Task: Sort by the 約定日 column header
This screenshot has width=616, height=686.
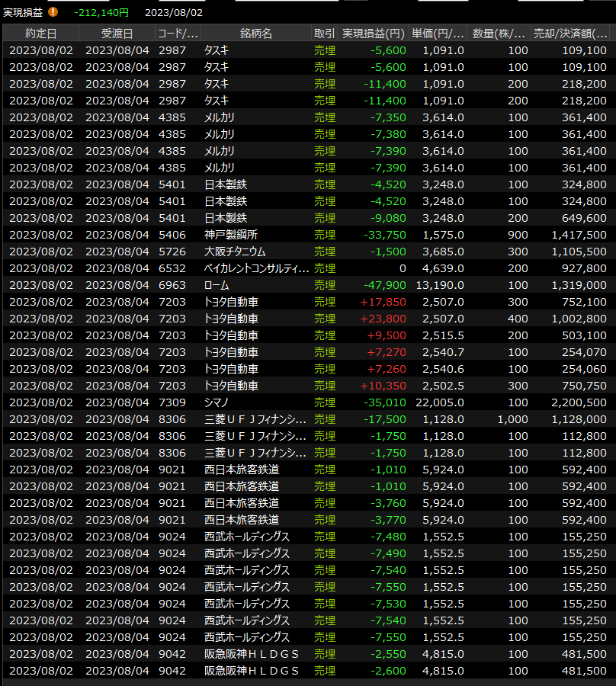Action: (x=40, y=34)
